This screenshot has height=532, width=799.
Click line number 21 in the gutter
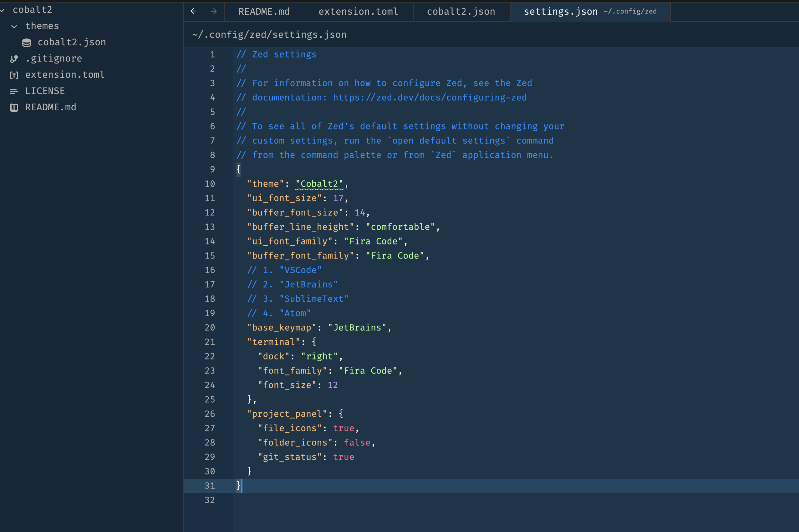tap(210, 342)
